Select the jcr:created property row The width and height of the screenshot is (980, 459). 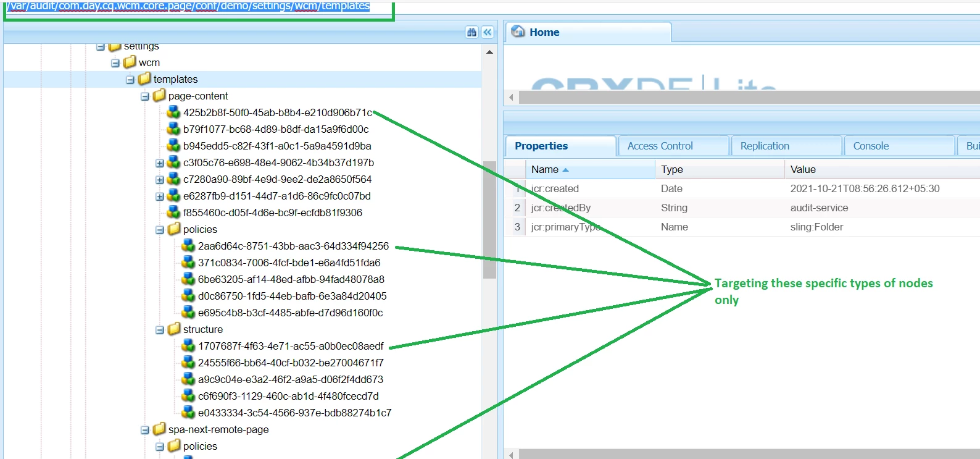click(x=742, y=188)
